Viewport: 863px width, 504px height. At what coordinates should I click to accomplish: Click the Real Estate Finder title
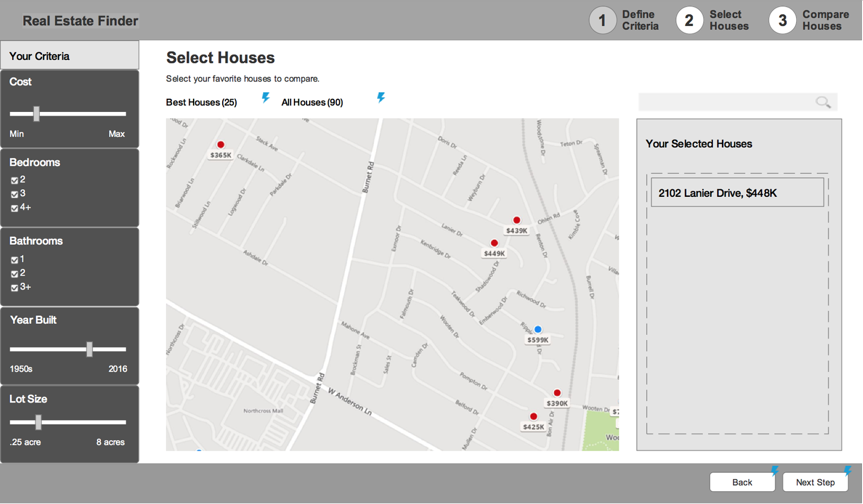80,21
